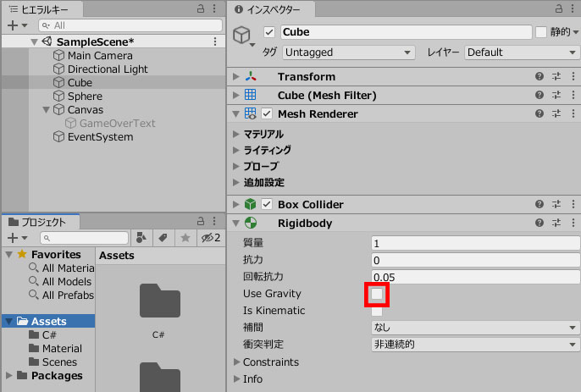Select EventSystem in Hierarchy
The image size is (581, 392).
[101, 137]
